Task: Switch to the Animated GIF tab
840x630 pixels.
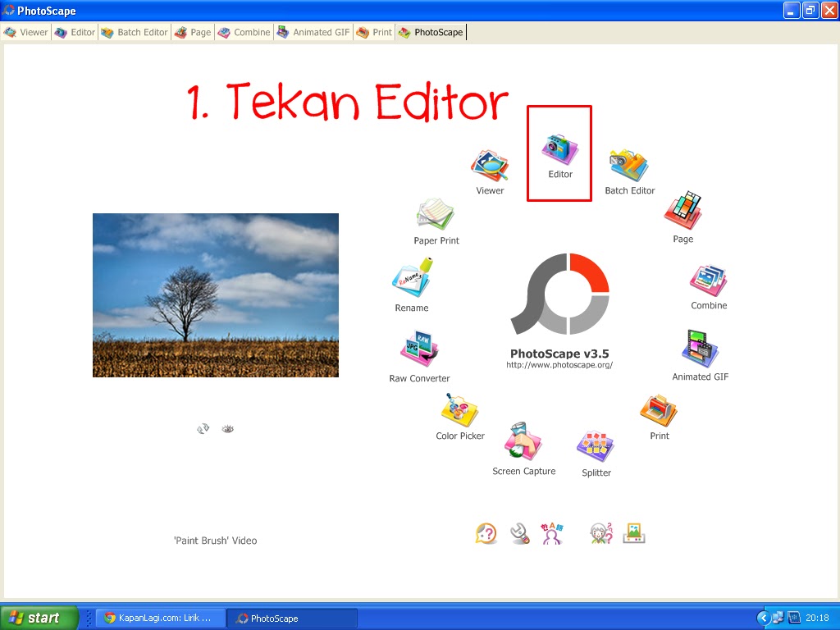Action: pos(313,32)
